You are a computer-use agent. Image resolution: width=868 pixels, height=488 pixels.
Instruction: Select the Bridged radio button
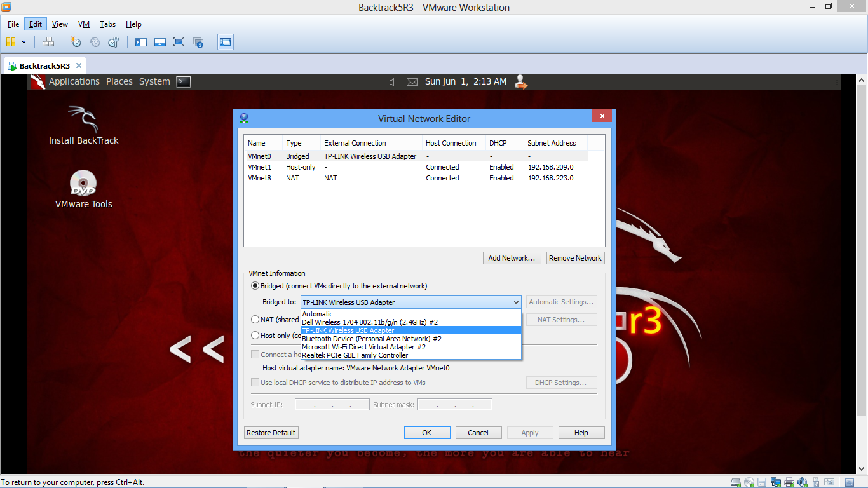click(x=255, y=286)
